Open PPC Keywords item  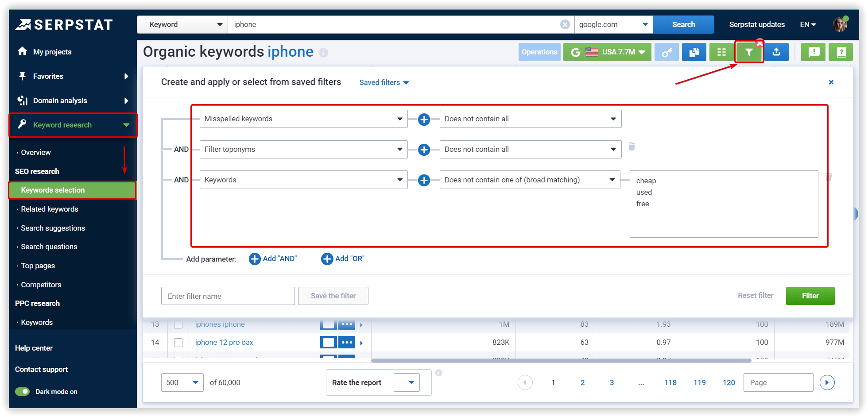pyautogui.click(x=37, y=322)
